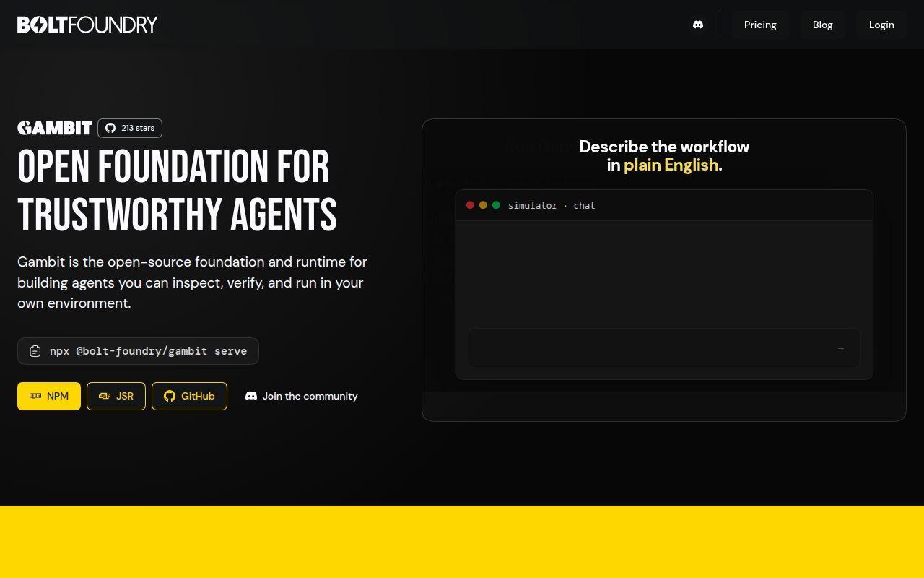Focus the simulator chat input field
Viewport: 924px width, 578px height.
[664, 348]
